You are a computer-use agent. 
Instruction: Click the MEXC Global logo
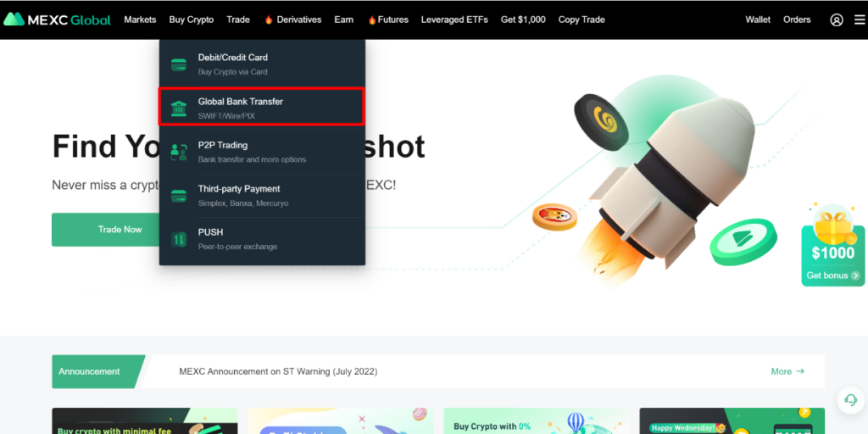click(x=57, y=19)
